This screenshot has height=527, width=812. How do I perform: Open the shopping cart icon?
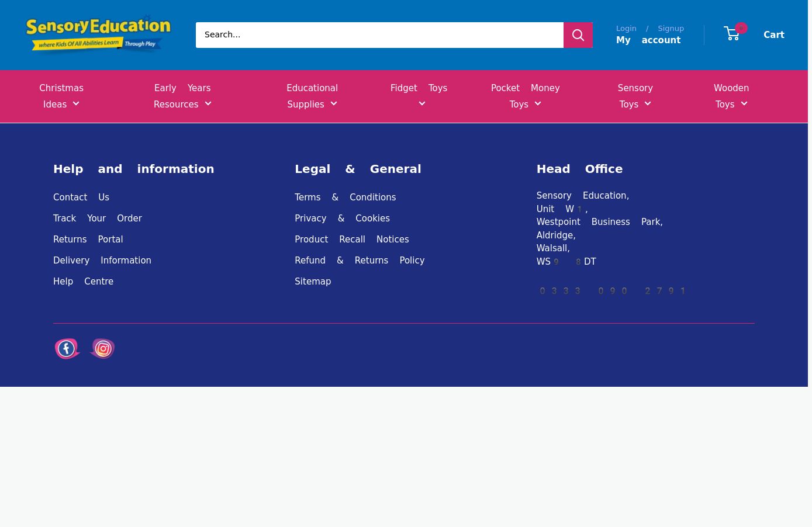[x=732, y=34]
